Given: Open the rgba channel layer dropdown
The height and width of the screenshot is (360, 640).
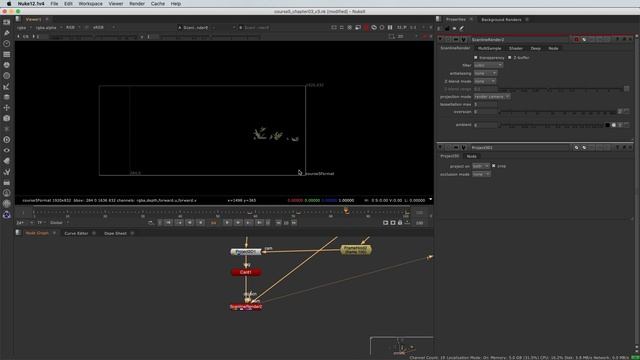Looking at the screenshot, I should click(x=24, y=28).
